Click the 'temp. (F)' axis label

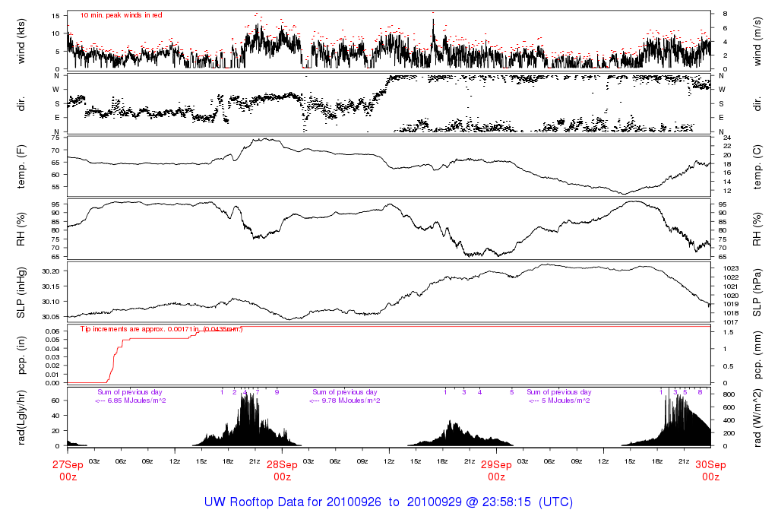(x=21, y=166)
